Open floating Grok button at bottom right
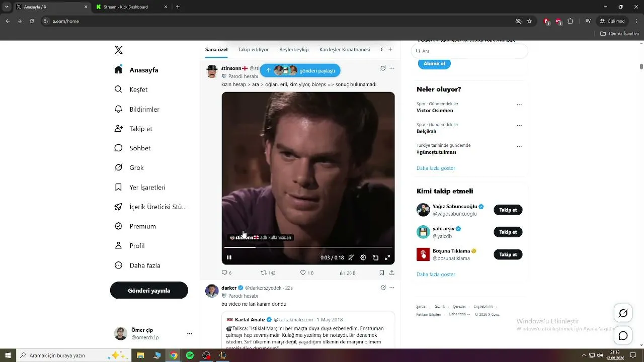The height and width of the screenshot is (362, 644). click(x=623, y=313)
